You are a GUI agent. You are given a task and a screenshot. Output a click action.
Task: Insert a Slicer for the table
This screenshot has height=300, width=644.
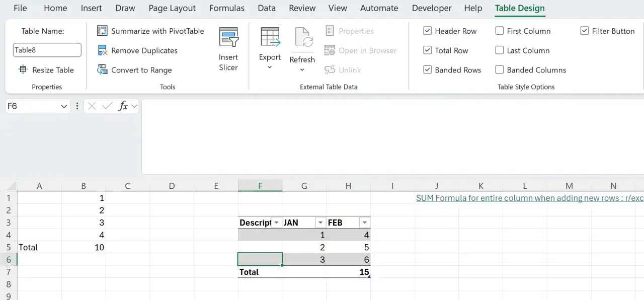(x=228, y=49)
